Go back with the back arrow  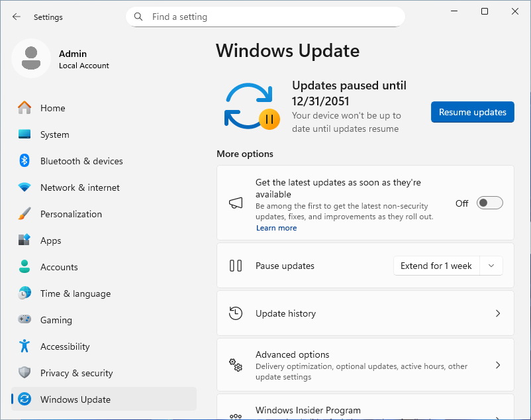(x=17, y=17)
